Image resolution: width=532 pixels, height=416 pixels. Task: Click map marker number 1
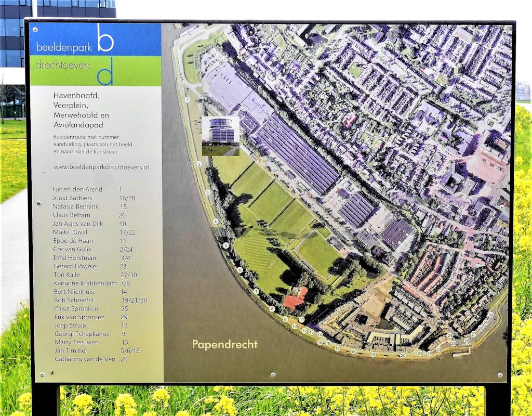[187, 99]
